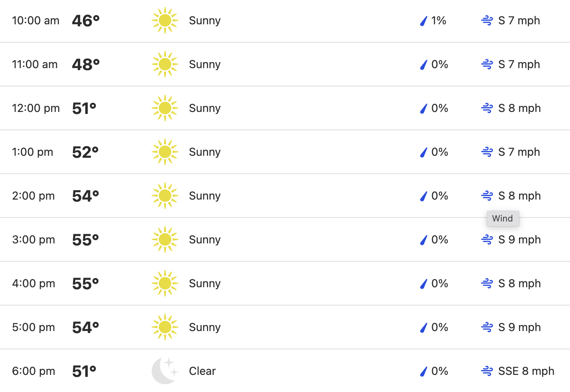
Task: Click the 2:00 pm time label
Action: click(x=33, y=196)
